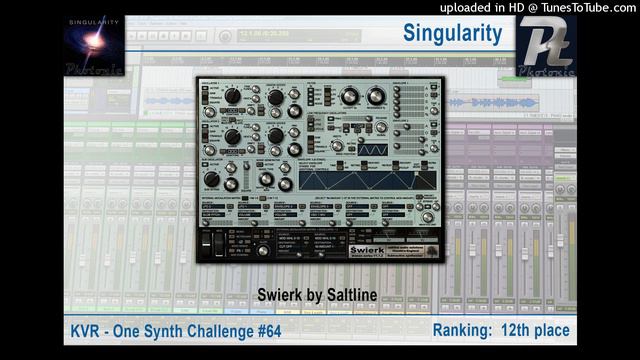The height and width of the screenshot is (360, 640).
Task: Click 'Ranking: 12th place' text
Action: tap(501, 330)
